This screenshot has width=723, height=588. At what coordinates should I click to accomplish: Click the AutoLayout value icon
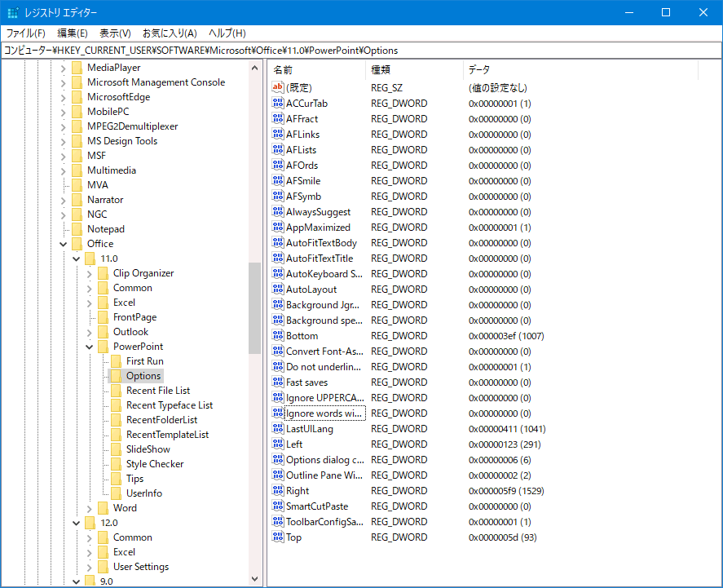pyautogui.click(x=278, y=290)
